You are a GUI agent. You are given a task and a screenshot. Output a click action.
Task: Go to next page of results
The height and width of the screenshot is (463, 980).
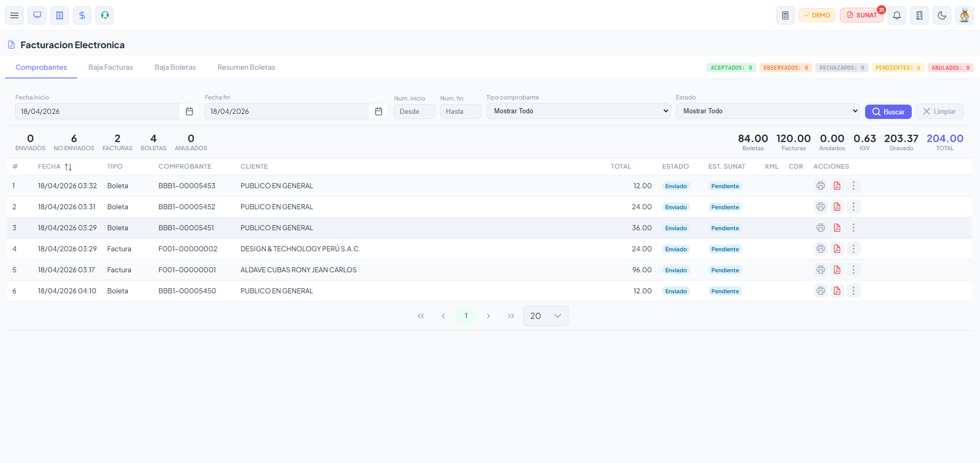point(488,316)
